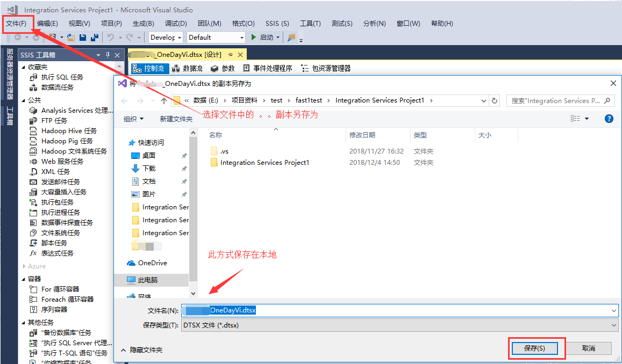This screenshot has width=622, height=364.
Task: Collapse the 公共 group in the toolbox
Action: tap(25, 100)
